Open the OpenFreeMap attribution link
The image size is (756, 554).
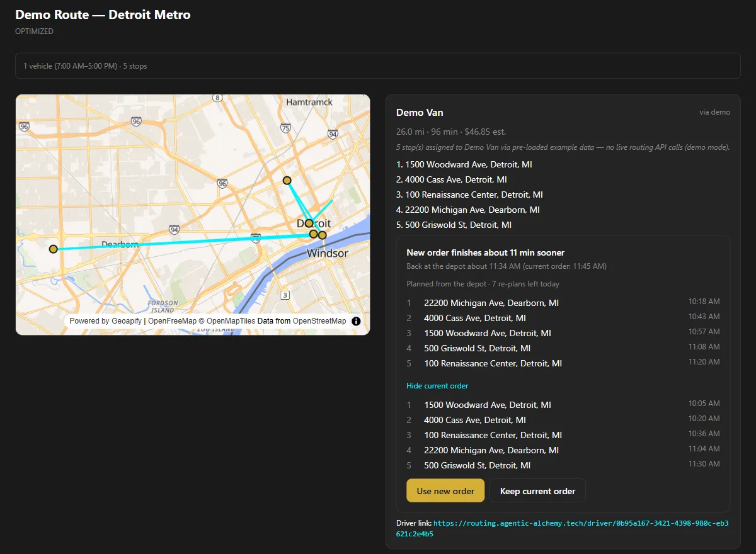pyautogui.click(x=172, y=321)
